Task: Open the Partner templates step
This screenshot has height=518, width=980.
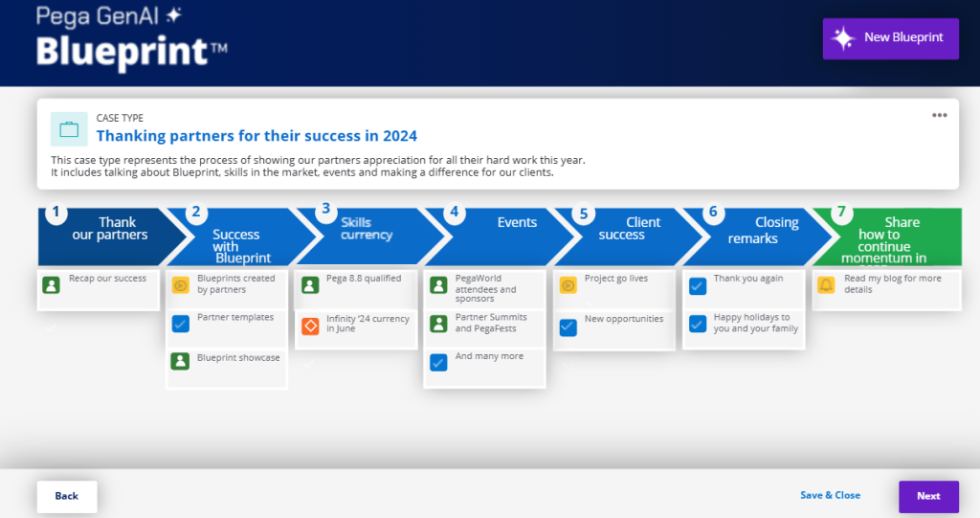Action: click(228, 328)
